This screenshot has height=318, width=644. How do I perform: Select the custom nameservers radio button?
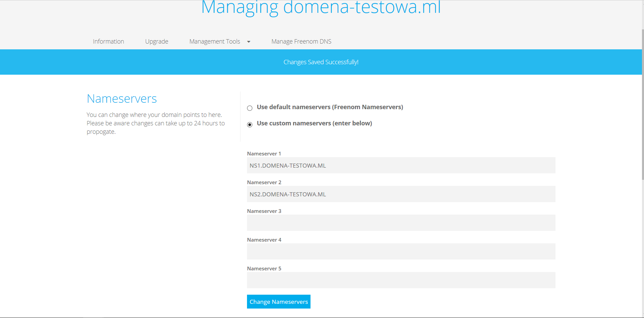pos(250,125)
